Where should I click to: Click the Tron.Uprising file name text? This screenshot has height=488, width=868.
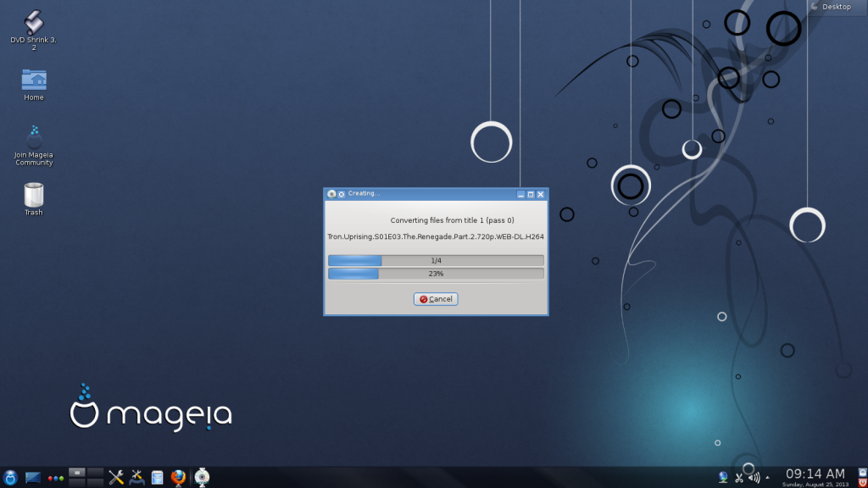(x=436, y=236)
